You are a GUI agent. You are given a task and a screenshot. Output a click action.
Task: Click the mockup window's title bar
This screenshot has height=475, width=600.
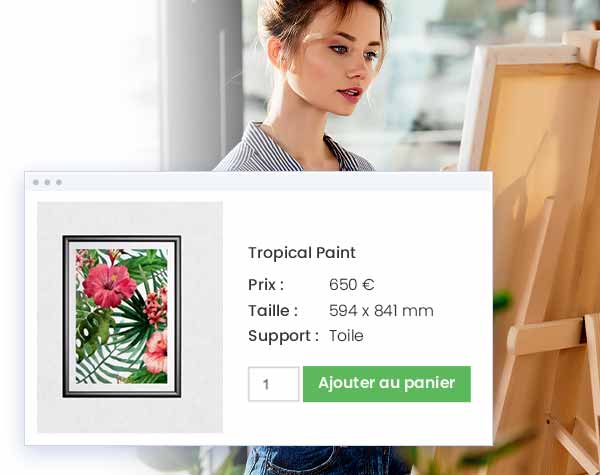[259, 182]
